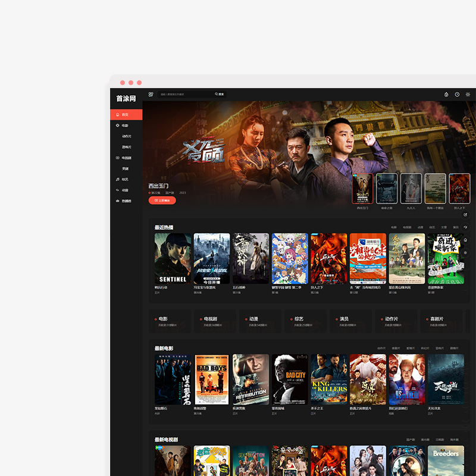This screenshot has height=476, width=476.
Task: Open 电视剧 category in sidebar
Action: pos(126,158)
